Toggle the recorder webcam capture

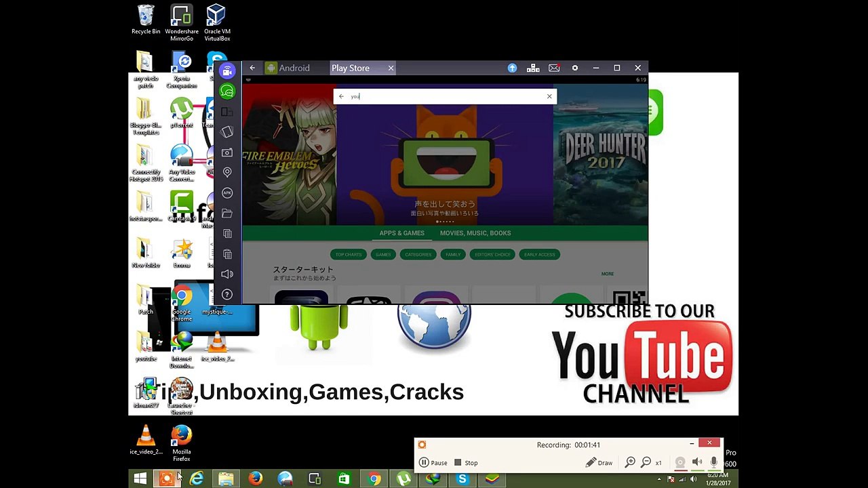(680, 462)
